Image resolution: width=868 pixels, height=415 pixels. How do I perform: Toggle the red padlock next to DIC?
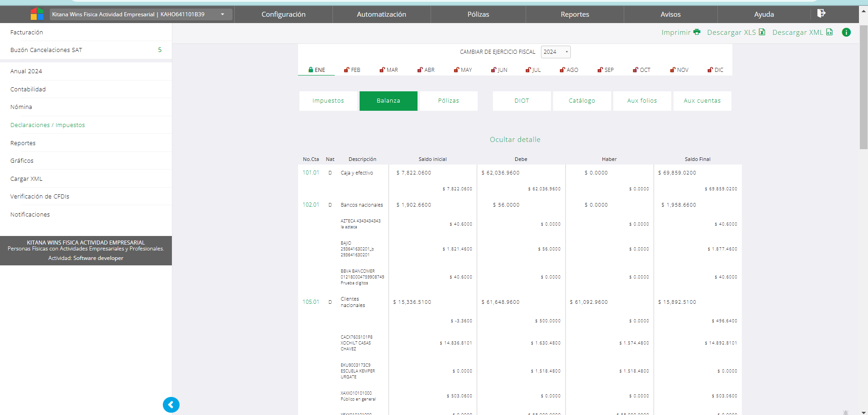point(710,70)
